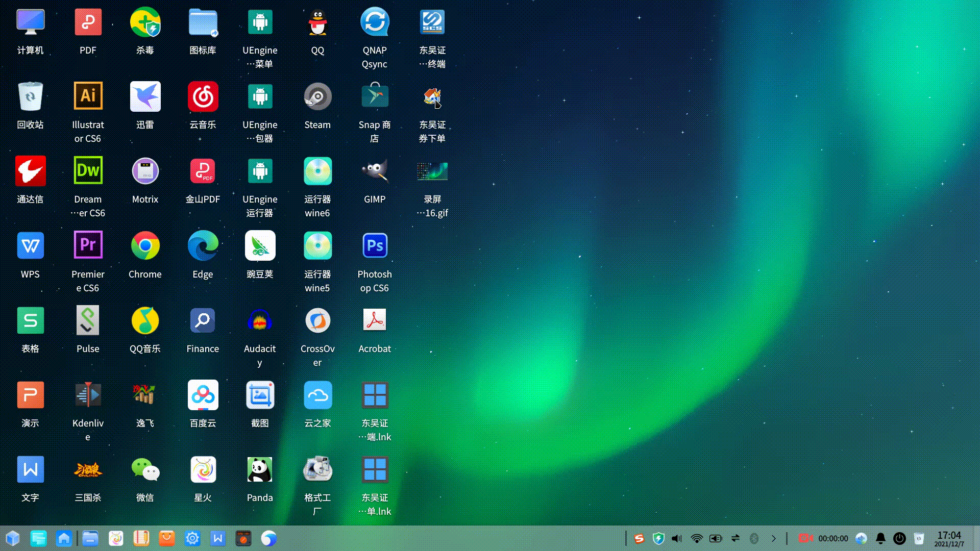Open Illustrator CS6

[x=88, y=96]
